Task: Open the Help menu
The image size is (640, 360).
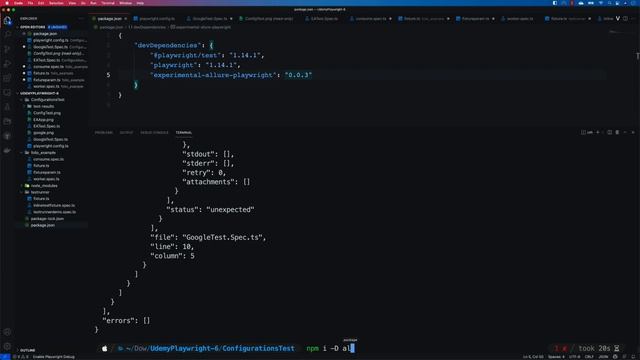Action: [140, 3]
